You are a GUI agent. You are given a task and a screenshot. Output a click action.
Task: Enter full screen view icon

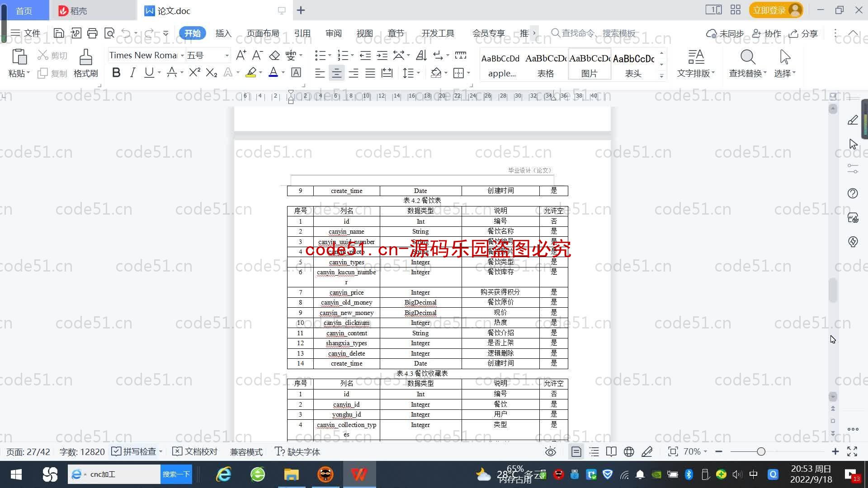pos(852,451)
